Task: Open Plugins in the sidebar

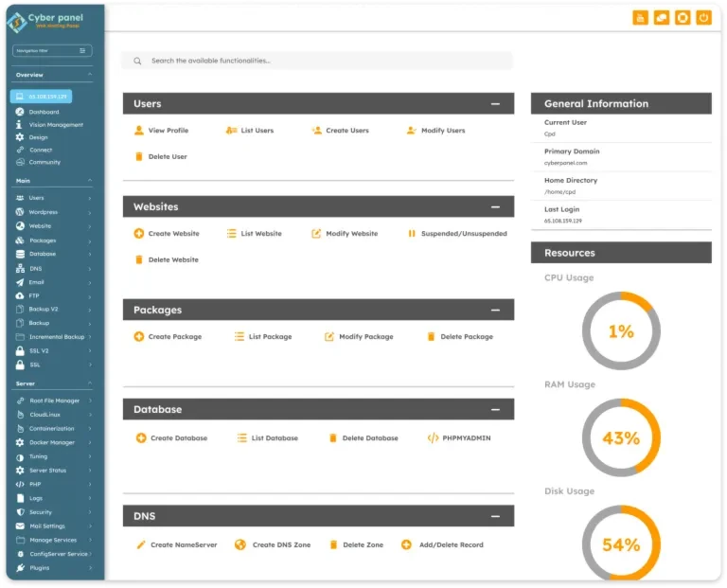Action: (52, 567)
